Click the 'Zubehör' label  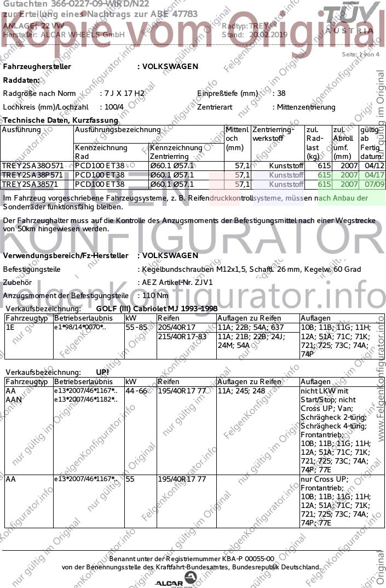(x=17, y=282)
